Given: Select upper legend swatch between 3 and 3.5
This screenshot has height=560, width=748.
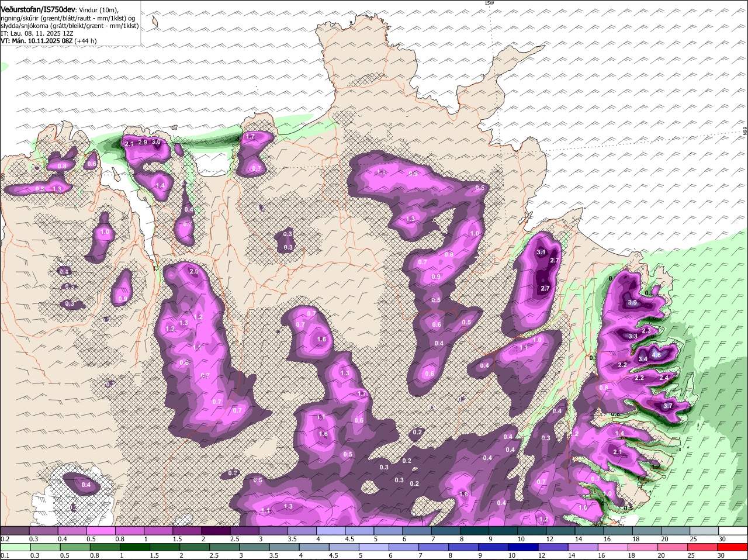Looking at the screenshot, I should point(273,531).
